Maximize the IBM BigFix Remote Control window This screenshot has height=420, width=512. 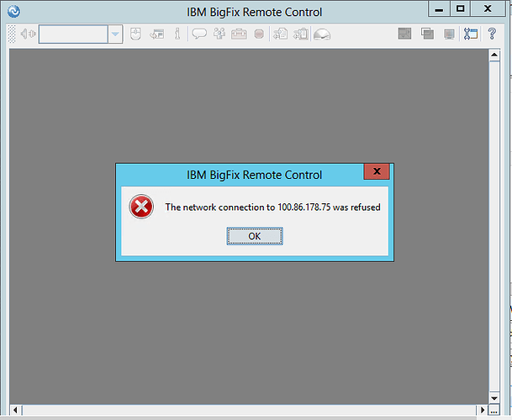461,8
